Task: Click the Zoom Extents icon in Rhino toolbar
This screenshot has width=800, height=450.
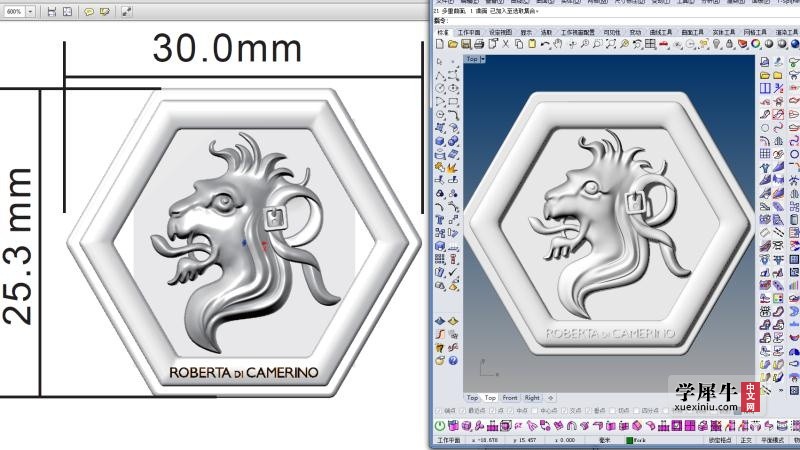Action: [611, 44]
